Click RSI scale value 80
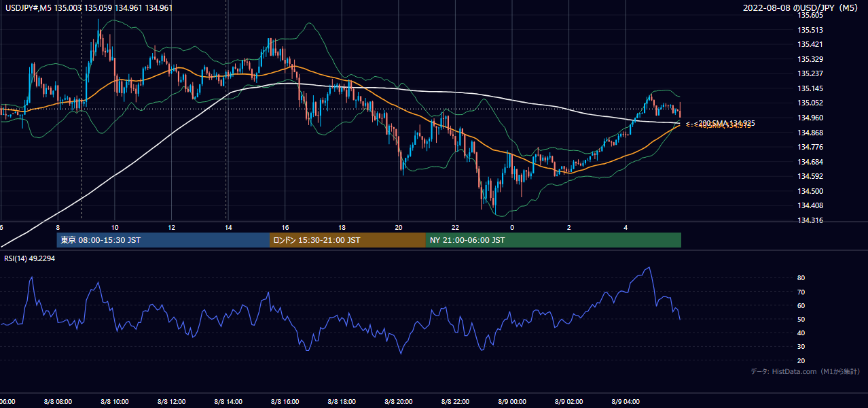This screenshot has width=868, height=408. point(801,278)
